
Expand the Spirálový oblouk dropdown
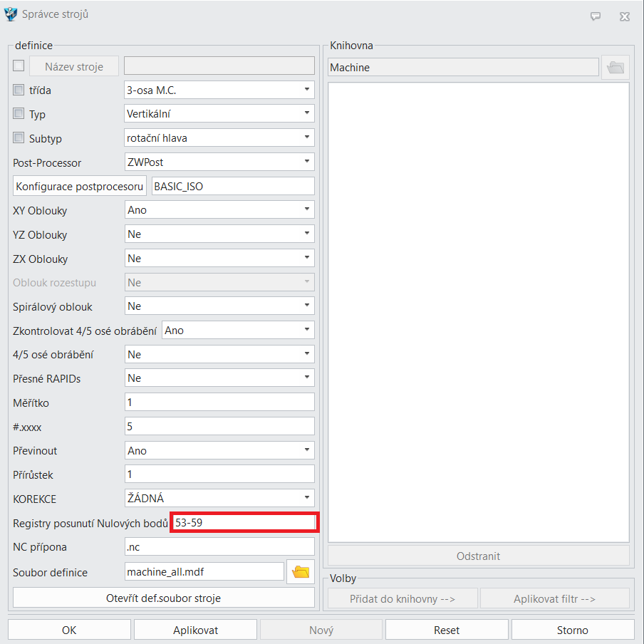tap(219, 306)
